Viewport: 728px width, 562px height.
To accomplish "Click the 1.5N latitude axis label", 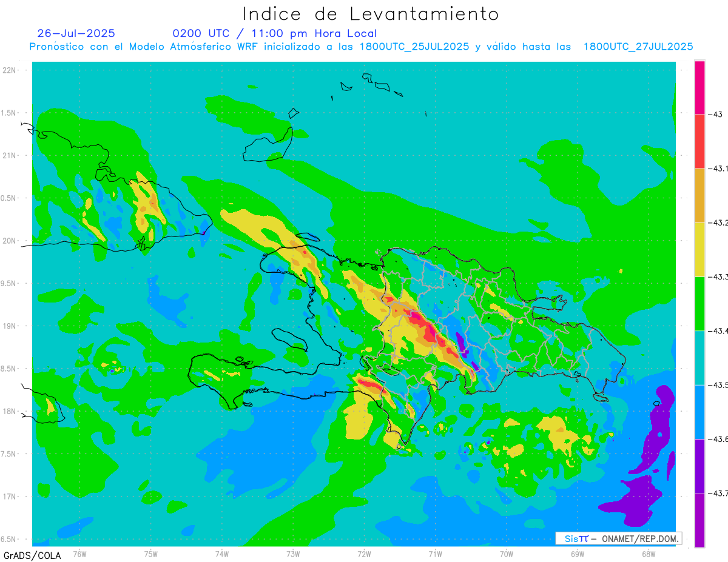I will [9, 113].
